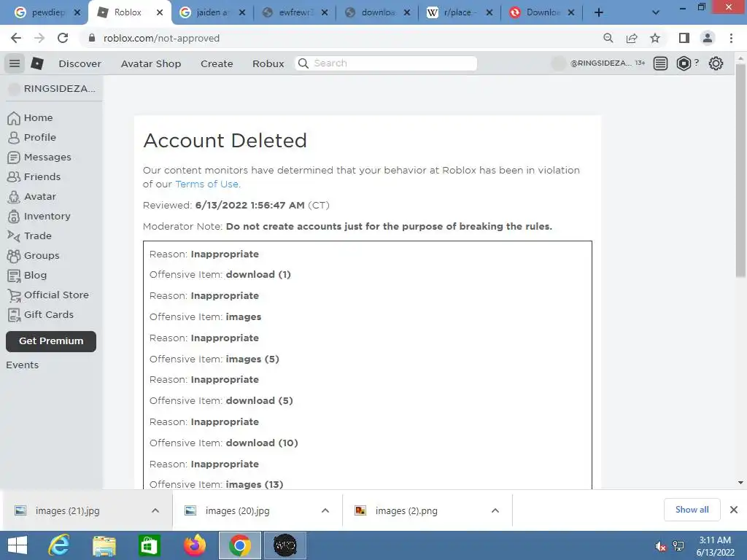Open the browser zoom icon
This screenshot has height=560, width=747.
[x=608, y=38]
